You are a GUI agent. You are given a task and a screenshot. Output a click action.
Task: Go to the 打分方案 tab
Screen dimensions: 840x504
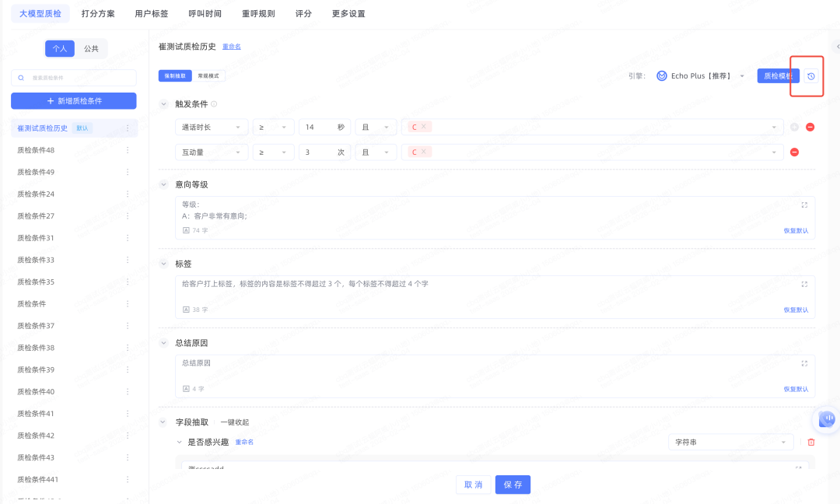point(98,14)
